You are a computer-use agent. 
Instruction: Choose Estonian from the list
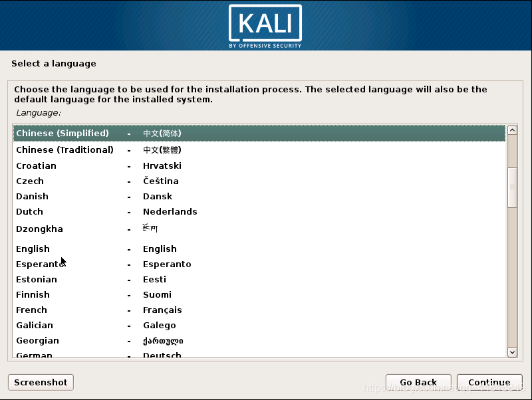click(259, 279)
